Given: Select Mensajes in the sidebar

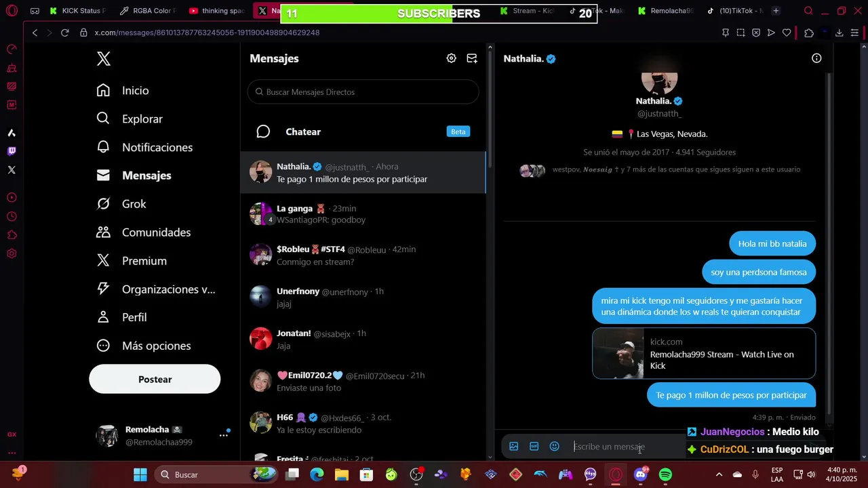Looking at the screenshot, I should pyautogui.click(x=134, y=176).
